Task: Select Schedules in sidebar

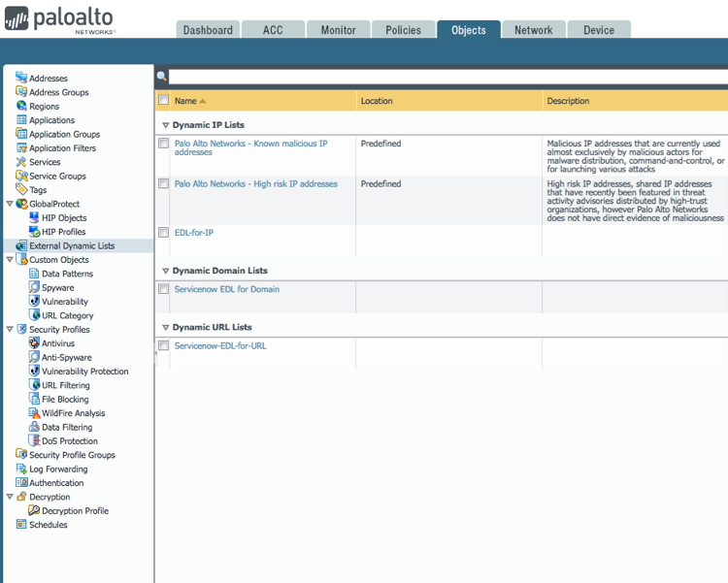Action: click(49, 525)
